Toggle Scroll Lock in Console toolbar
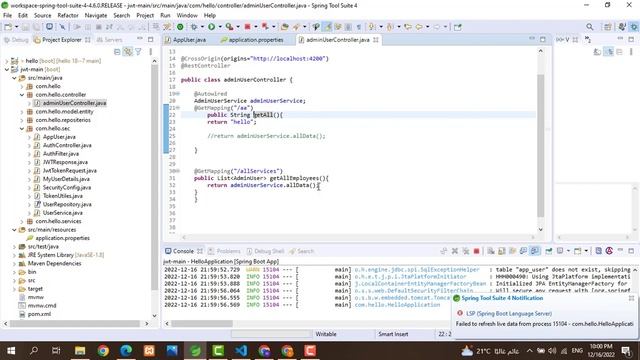The image size is (640, 360). click(502, 251)
